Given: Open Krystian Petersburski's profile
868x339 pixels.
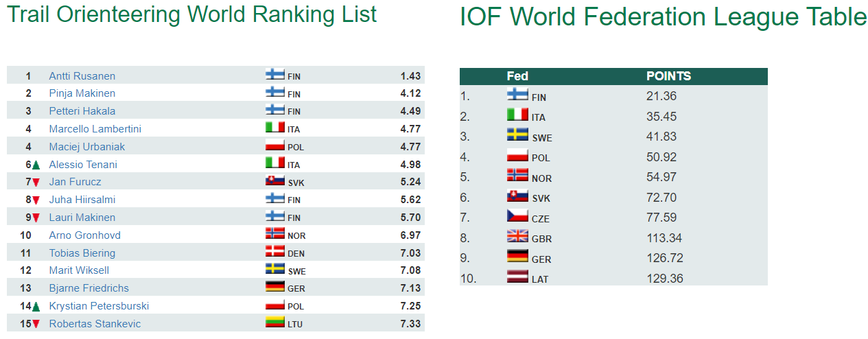Looking at the screenshot, I should coord(99,306).
